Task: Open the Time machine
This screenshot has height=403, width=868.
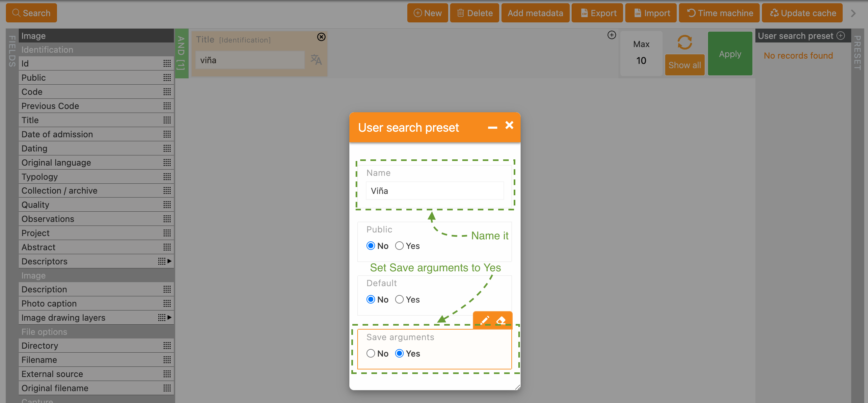Action: (x=719, y=13)
